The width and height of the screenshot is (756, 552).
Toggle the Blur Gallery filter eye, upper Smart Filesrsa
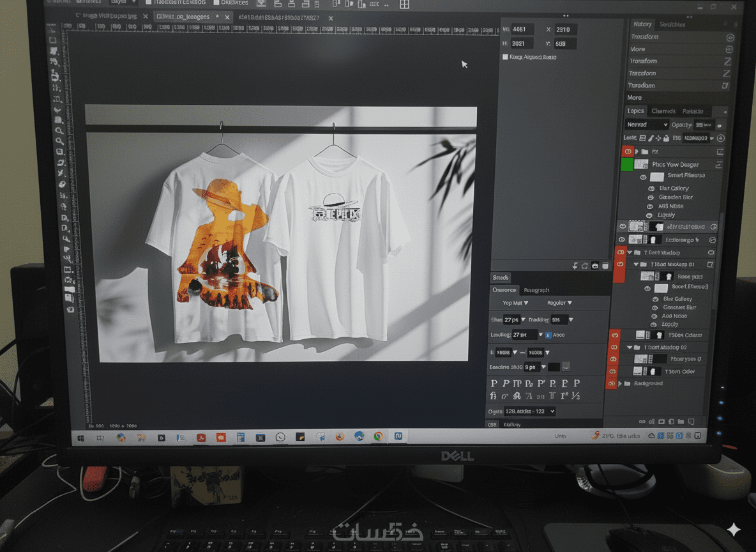[x=651, y=188]
